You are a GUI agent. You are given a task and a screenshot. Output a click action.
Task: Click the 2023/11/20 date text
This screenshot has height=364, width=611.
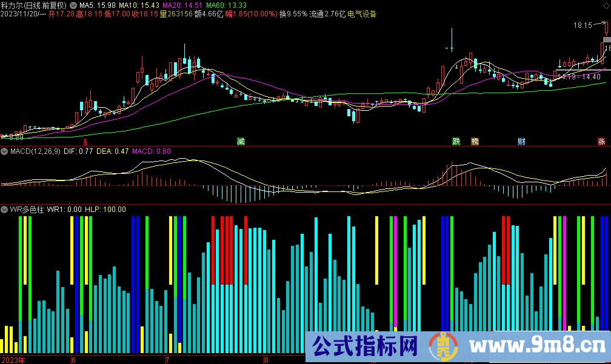pyautogui.click(x=19, y=14)
